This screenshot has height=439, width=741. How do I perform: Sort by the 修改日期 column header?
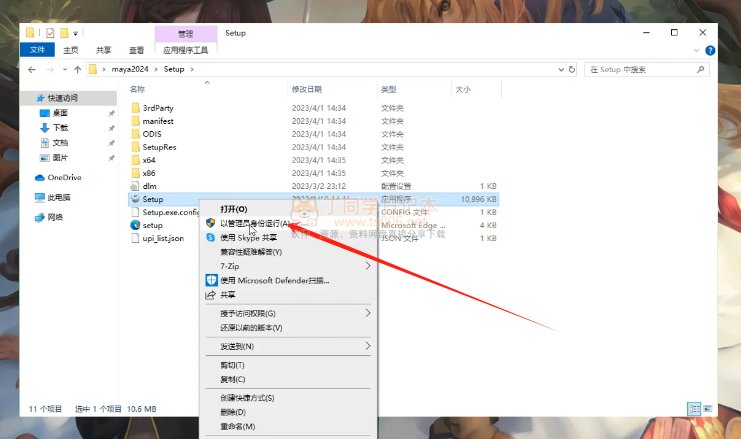coord(306,89)
